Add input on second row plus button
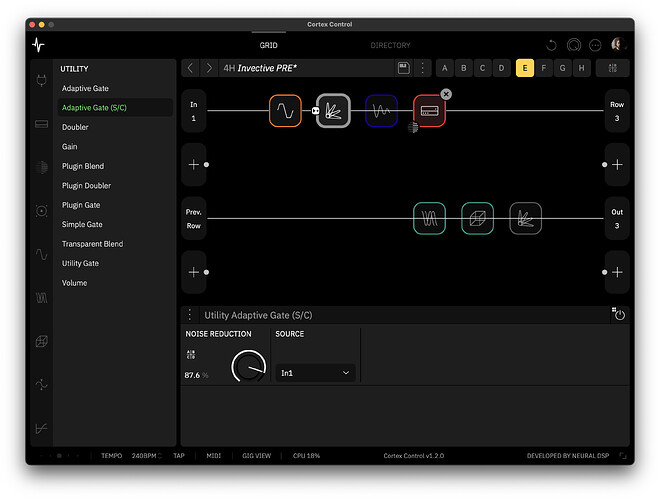 tap(193, 164)
